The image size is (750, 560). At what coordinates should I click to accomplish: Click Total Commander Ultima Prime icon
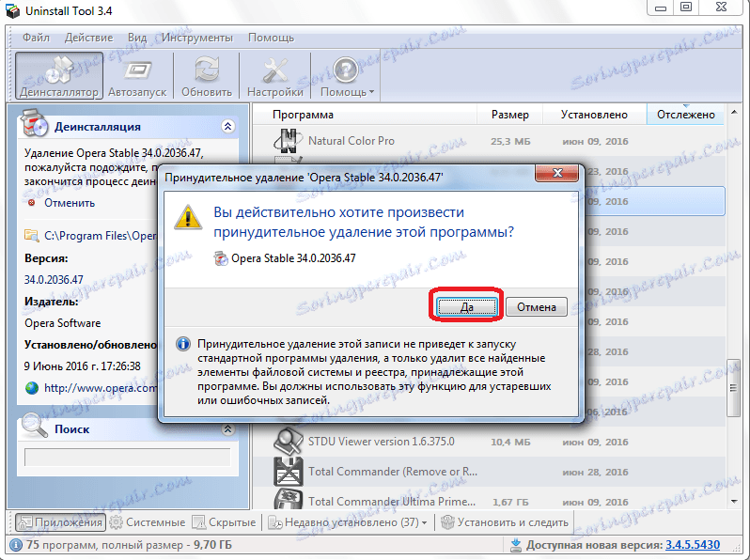pos(288,499)
